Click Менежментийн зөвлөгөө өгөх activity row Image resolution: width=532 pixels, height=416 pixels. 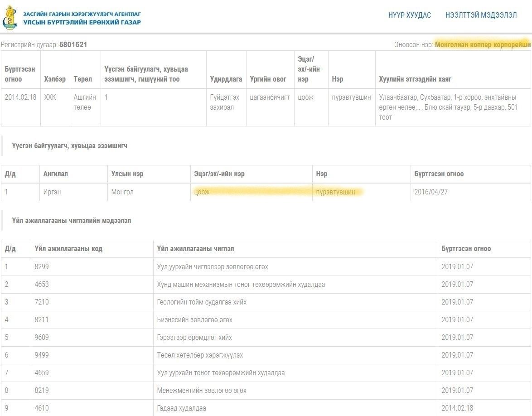202,391
